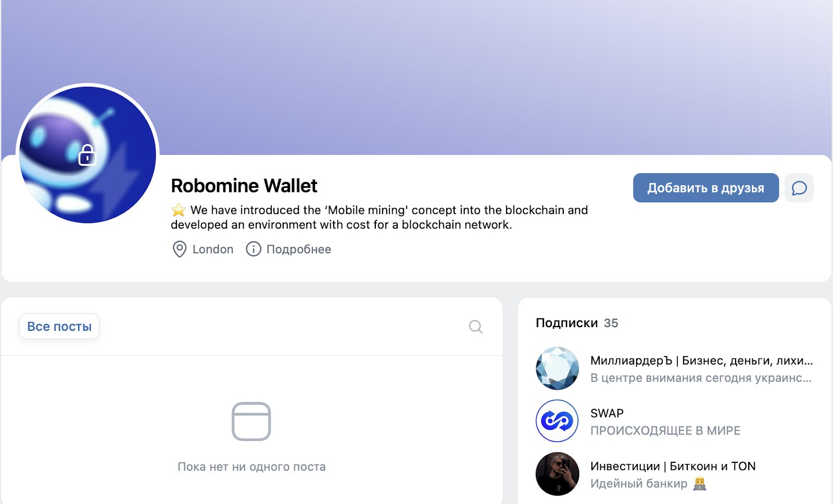
Task: Click the location pin icon
Action: pyautogui.click(x=179, y=249)
